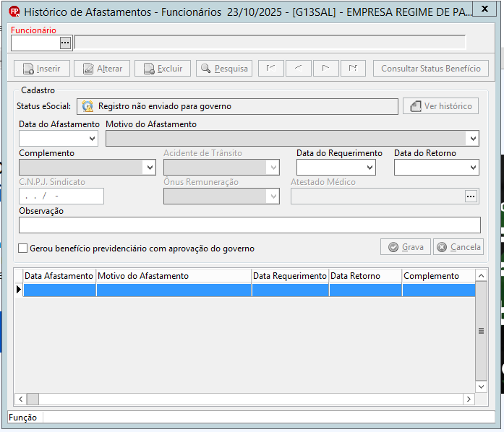Screen dimensions: 504x432
Task: Click the grid vertical scrollbar down arrow
Action: tap(481, 386)
